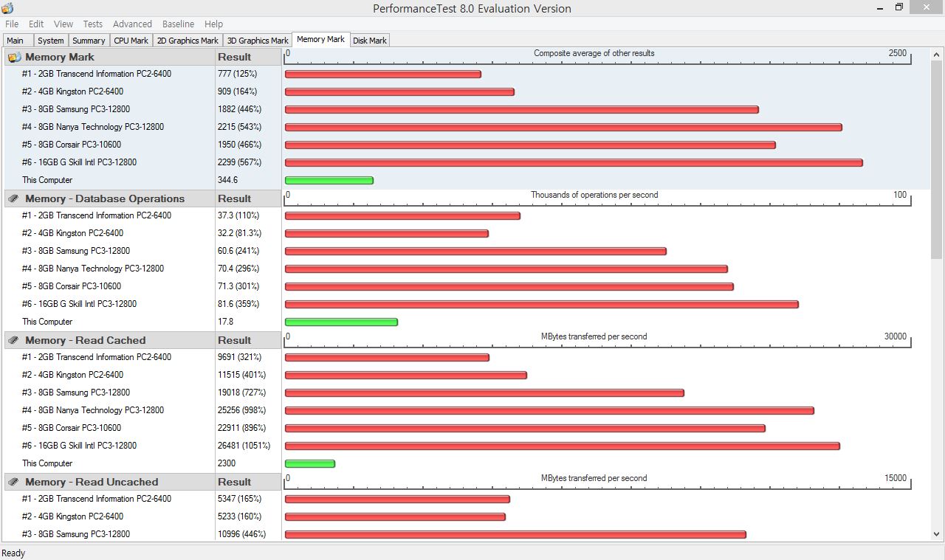The height and width of the screenshot is (560, 945).
Task: Open the Baseline menu
Action: coord(178,24)
